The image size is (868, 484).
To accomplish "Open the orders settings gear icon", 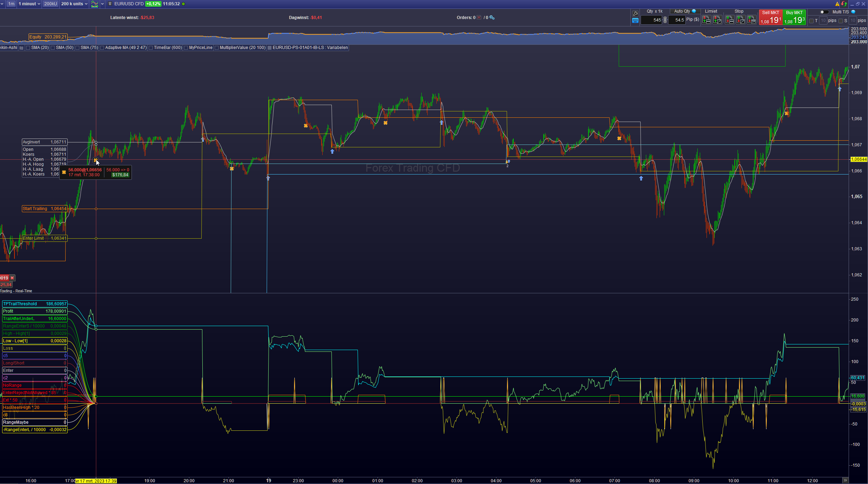I will [492, 18].
